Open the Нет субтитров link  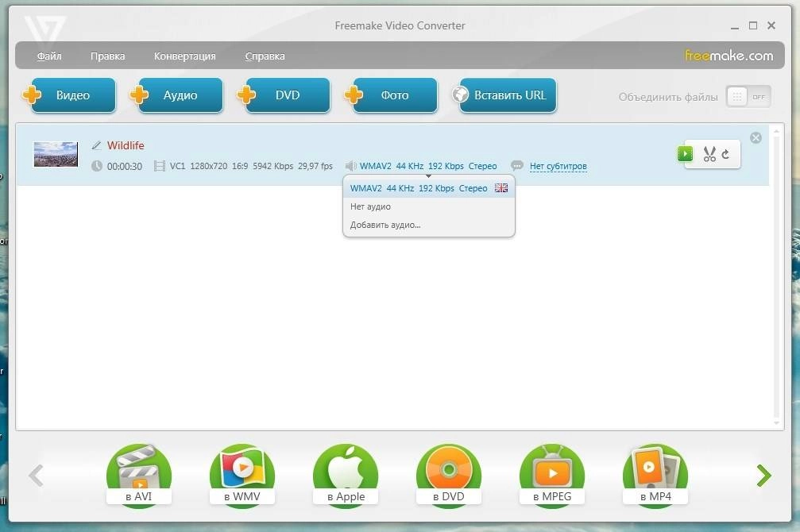pos(558,166)
